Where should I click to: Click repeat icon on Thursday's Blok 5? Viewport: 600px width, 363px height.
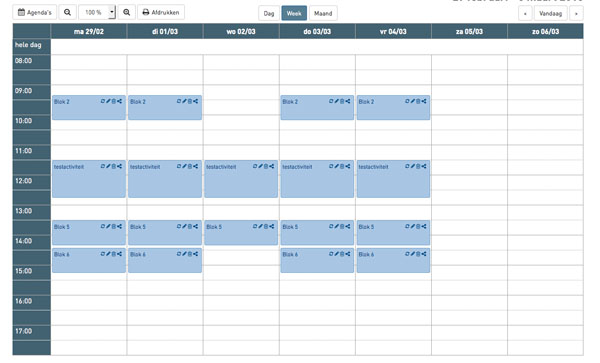pyautogui.click(x=331, y=226)
